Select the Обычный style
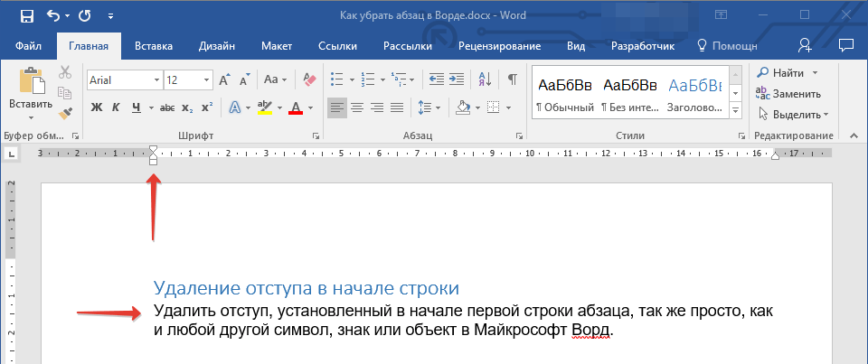Viewport: 868px width, 364px height. tap(564, 93)
